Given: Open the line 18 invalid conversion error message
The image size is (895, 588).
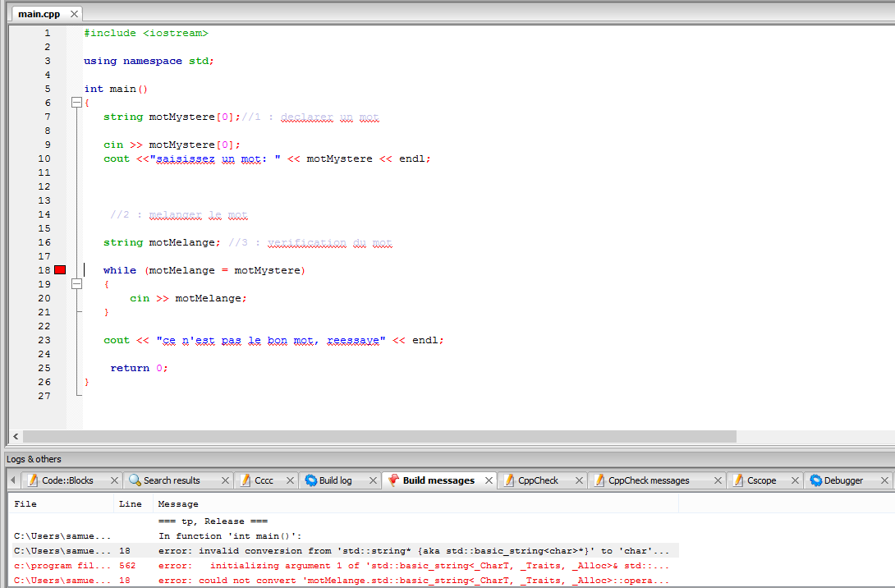Looking at the screenshot, I should pyautogui.click(x=328, y=550).
